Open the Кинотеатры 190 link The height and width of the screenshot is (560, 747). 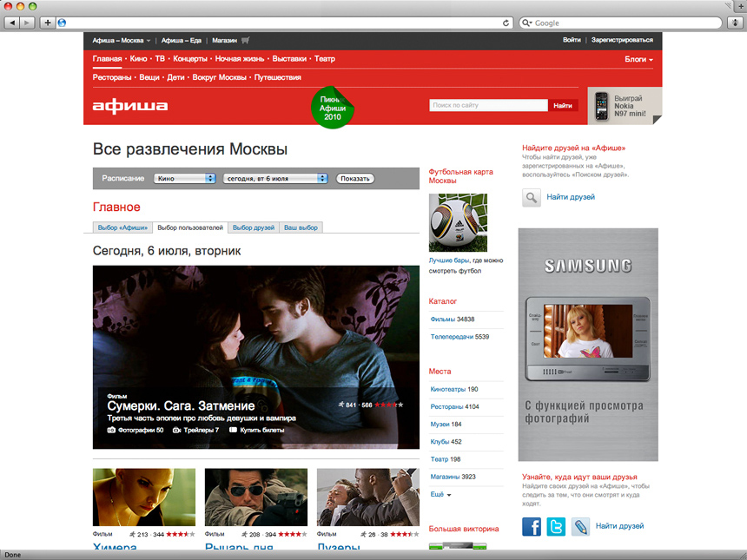(x=454, y=389)
